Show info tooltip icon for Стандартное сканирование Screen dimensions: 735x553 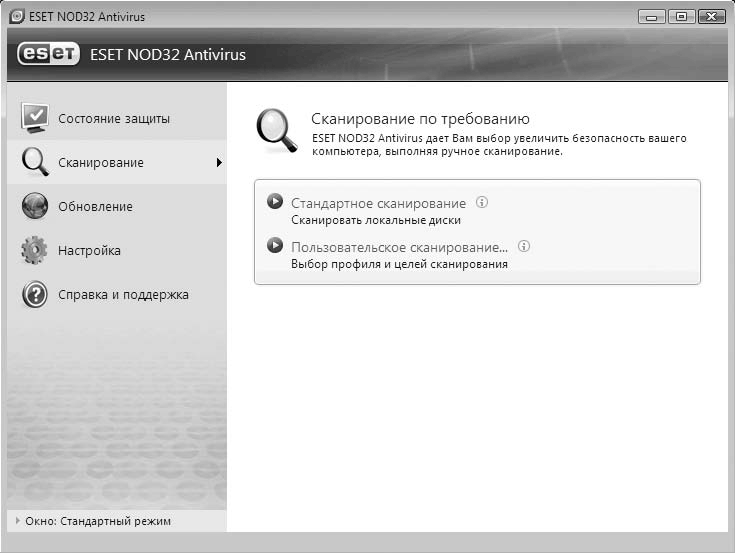[x=482, y=202]
